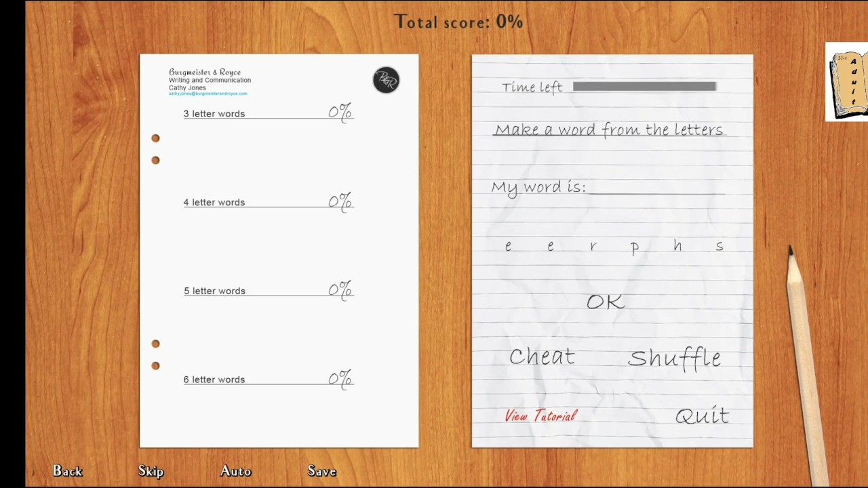Open the Adult book icon
868x488 pixels.
click(846, 82)
